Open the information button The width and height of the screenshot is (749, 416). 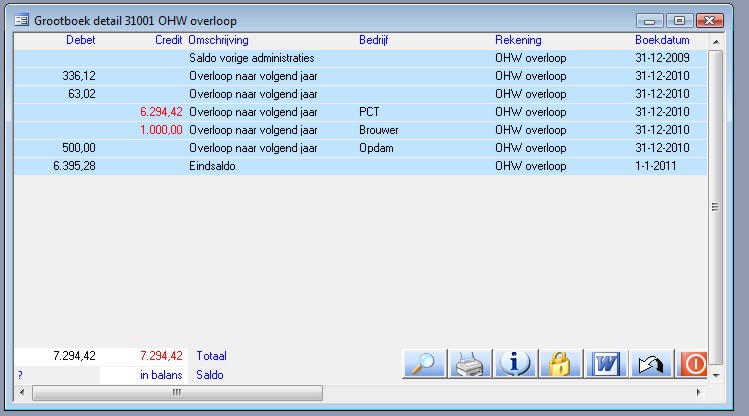click(516, 363)
